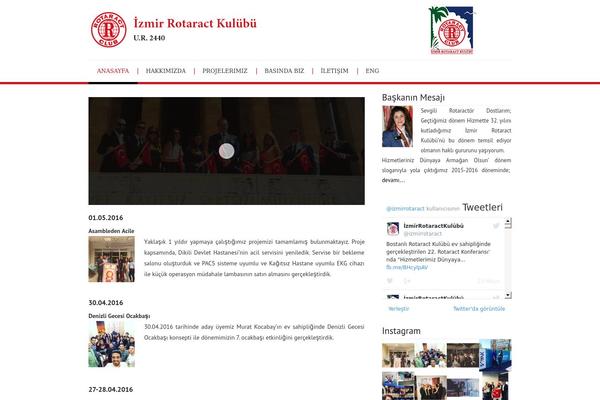Open the fb.me link in tweet
Image resolution: width=600 pixels, height=400 pixels.
pyautogui.click(x=407, y=267)
